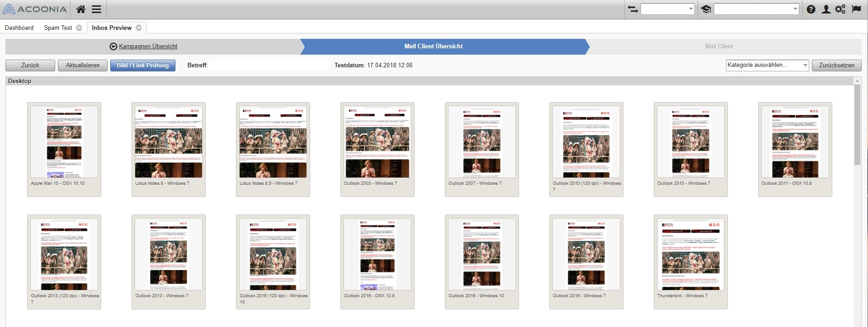Open the dropdown next to swap arrows
Image resolution: width=868 pixels, height=327 pixels.
click(668, 9)
